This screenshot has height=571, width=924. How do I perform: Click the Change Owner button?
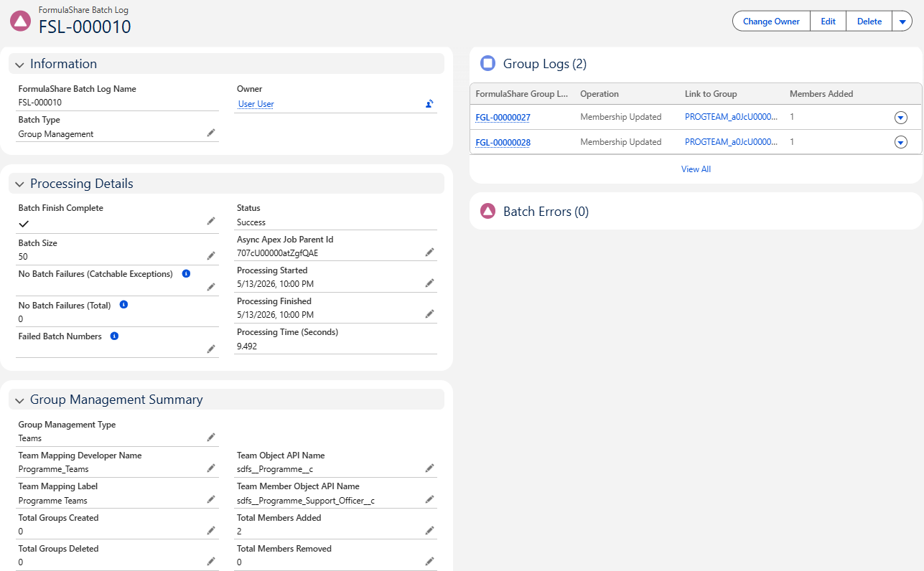tap(771, 22)
